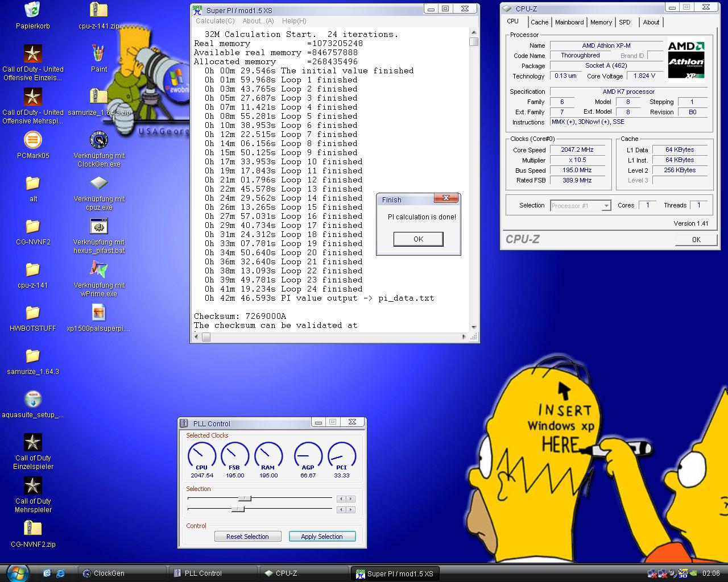The height and width of the screenshot is (582, 728).
Task: Open samurize_1.64.3.zip archive icon
Action: pos(99,97)
